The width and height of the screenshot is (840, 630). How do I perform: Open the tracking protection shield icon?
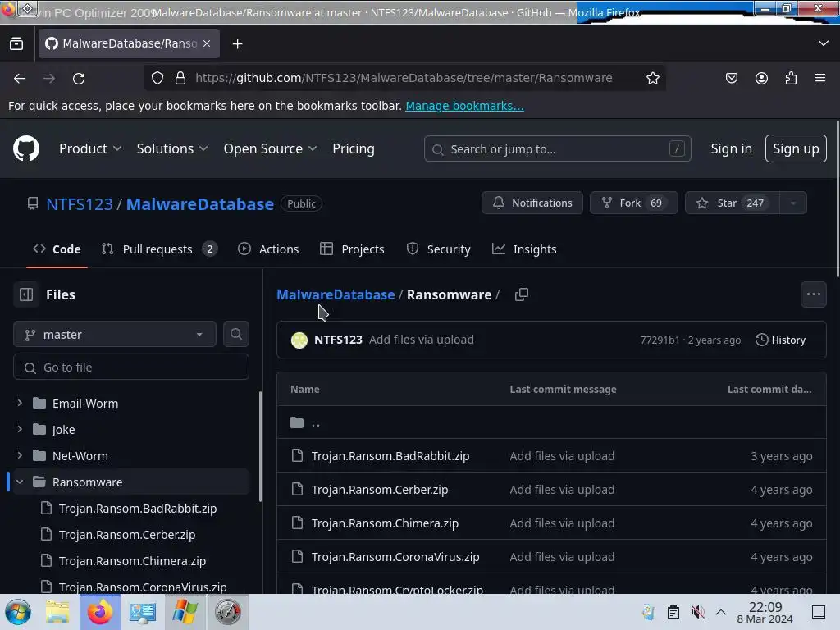tap(157, 78)
